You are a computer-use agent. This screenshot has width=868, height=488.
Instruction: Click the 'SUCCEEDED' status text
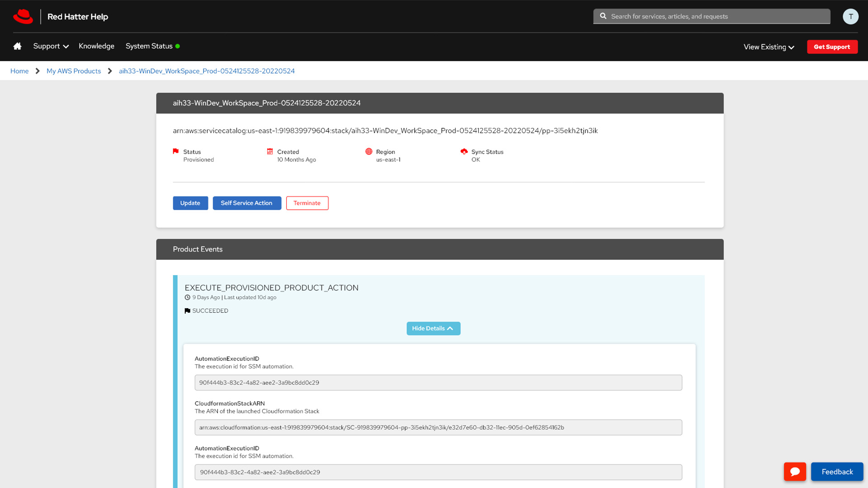tap(210, 311)
